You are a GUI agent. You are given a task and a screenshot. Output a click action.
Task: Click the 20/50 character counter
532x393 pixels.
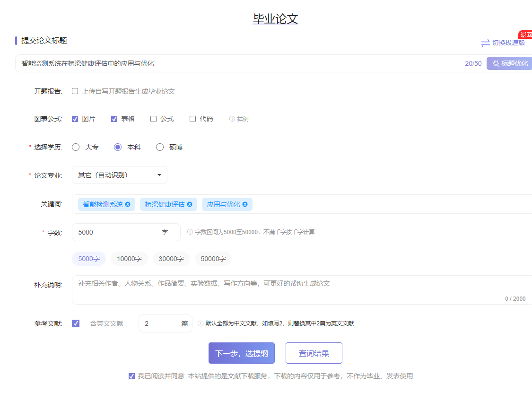pyautogui.click(x=473, y=63)
